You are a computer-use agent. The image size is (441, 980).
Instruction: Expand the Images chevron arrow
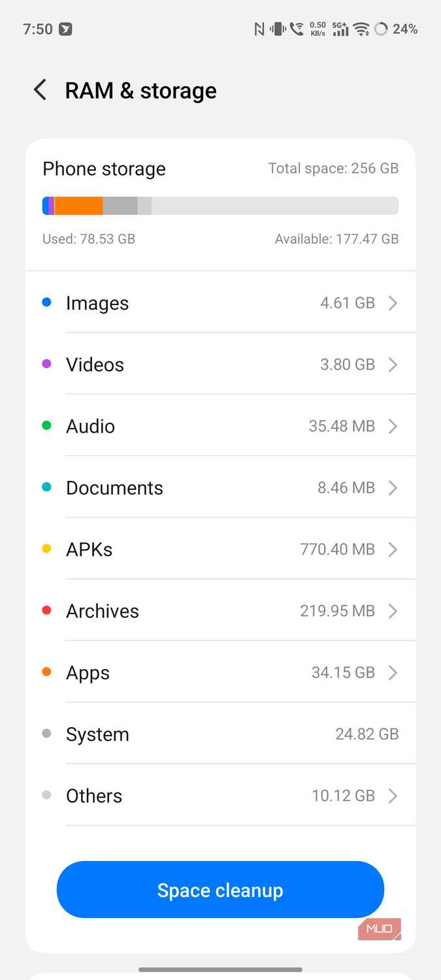pyautogui.click(x=393, y=303)
